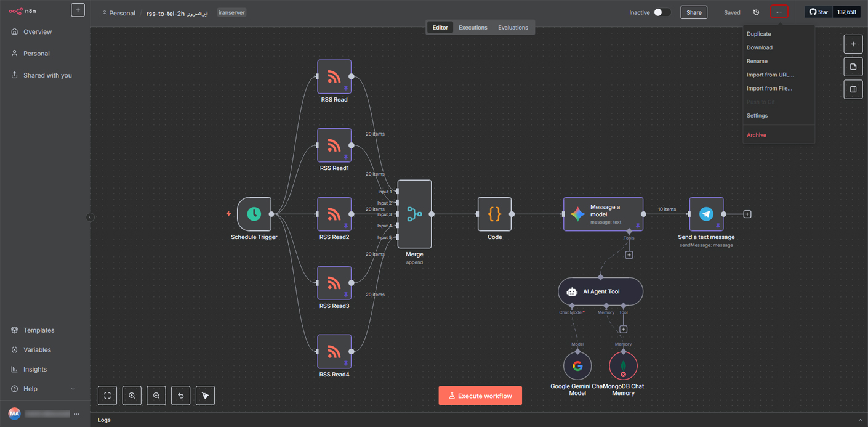Select Duplicate from the open menu
Screen dimensions: 868x427
pyautogui.click(x=758, y=34)
